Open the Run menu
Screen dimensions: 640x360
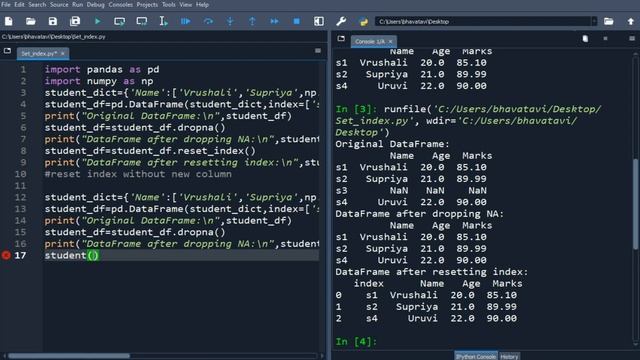click(x=78, y=4)
